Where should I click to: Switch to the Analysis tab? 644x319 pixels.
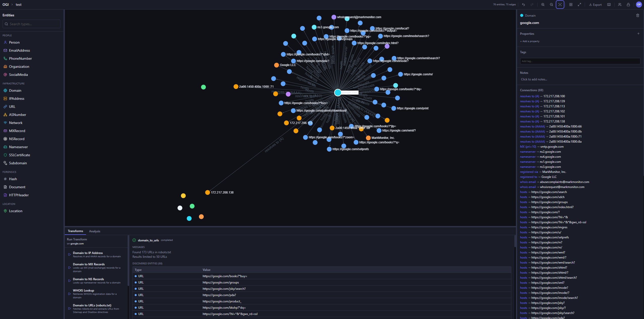coord(94,231)
